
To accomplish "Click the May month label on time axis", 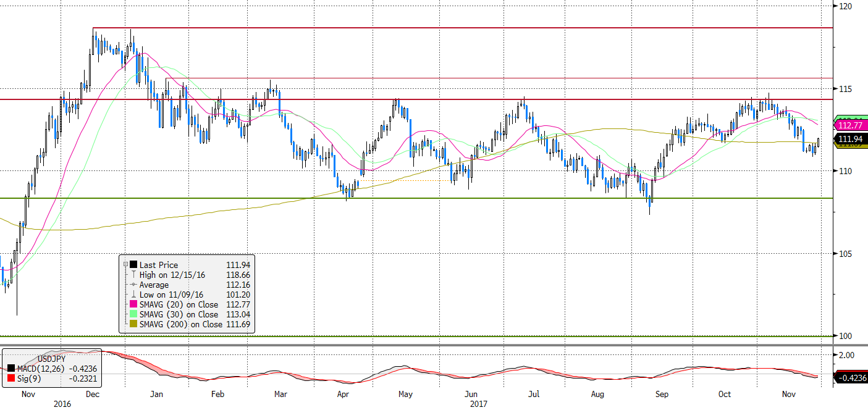I will point(405,394).
